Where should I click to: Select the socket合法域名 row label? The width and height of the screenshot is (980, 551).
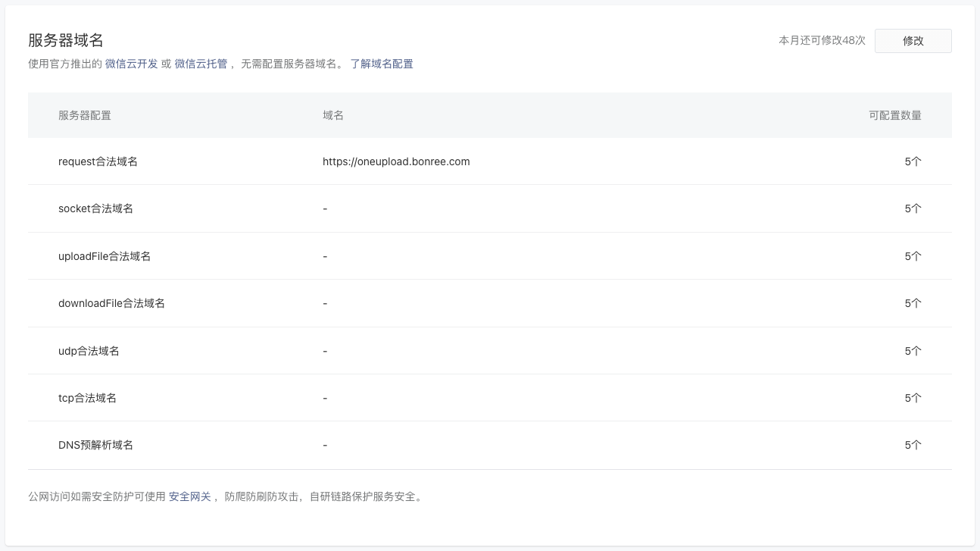click(x=95, y=208)
